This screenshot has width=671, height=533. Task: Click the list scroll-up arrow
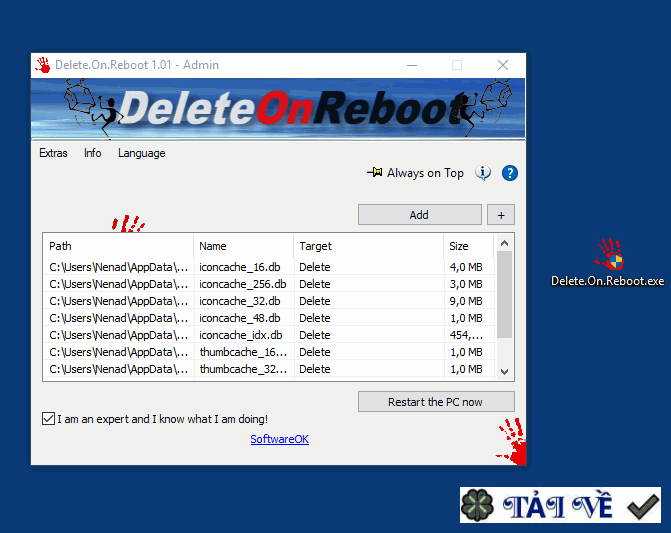coord(505,243)
